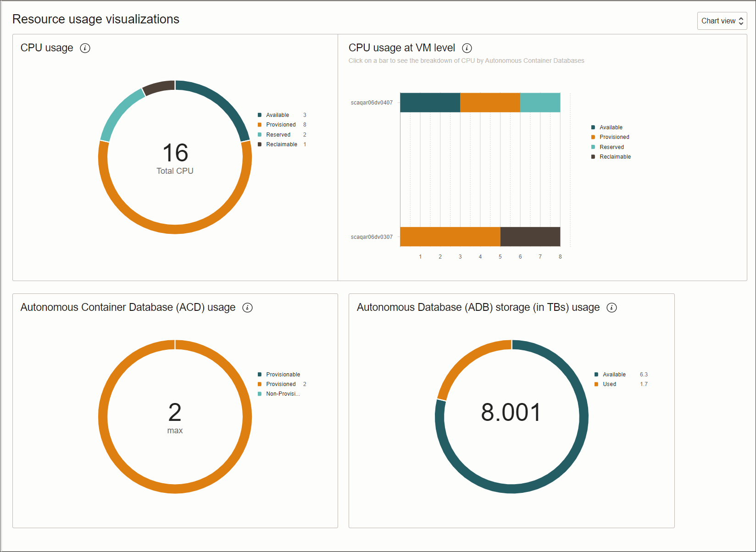Click Used in ADB storage legend
Image resolution: width=756 pixels, height=552 pixels.
point(609,384)
